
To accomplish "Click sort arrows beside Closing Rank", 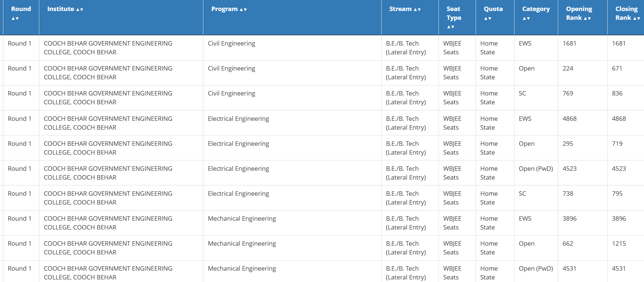I will (637, 18).
